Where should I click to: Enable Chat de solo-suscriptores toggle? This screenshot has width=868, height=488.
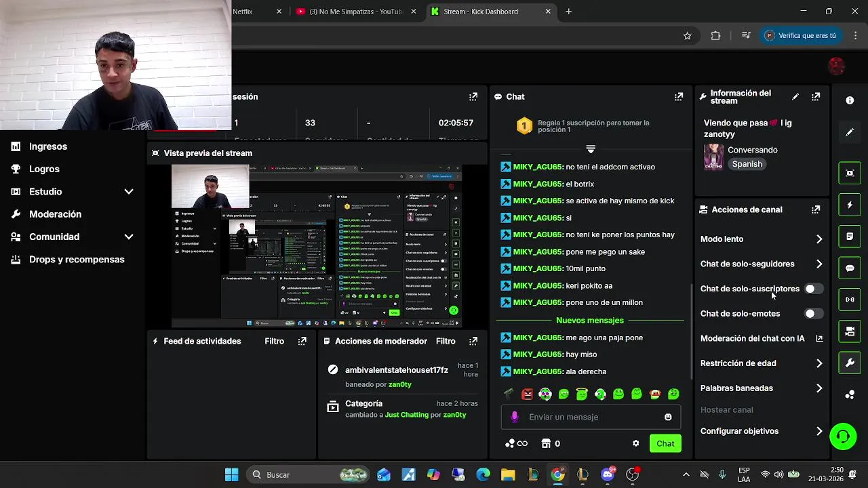point(813,289)
